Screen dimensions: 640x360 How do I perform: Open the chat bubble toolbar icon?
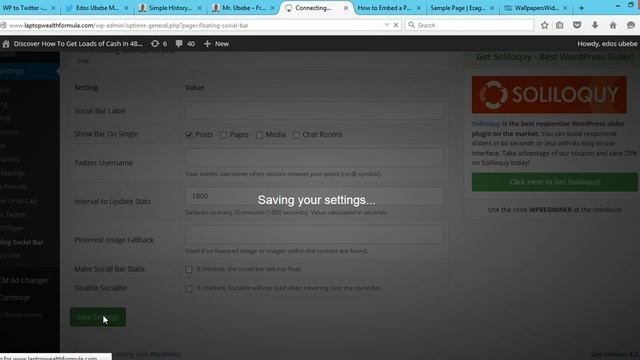coord(631,25)
